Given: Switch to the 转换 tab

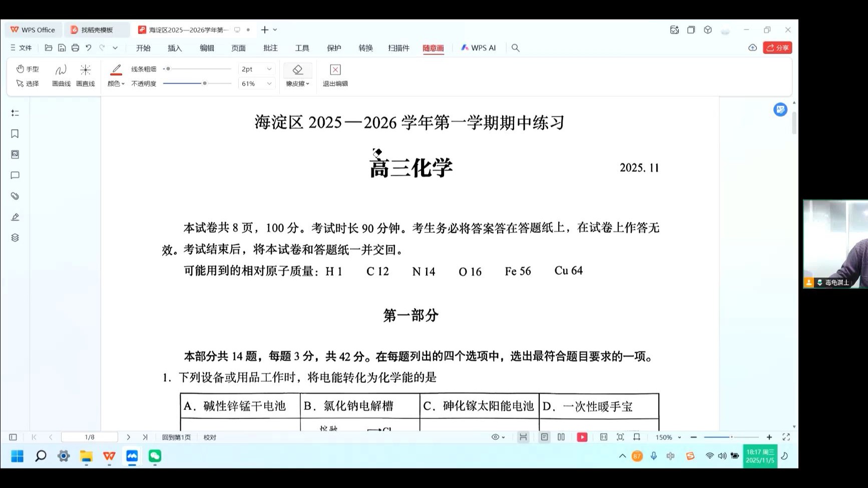Looking at the screenshot, I should [366, 48].
